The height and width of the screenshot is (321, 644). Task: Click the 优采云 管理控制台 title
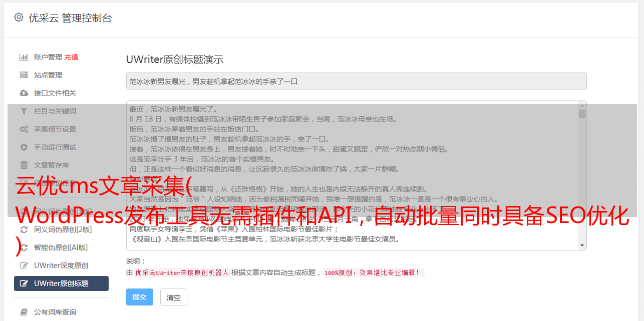click(70, 18)
